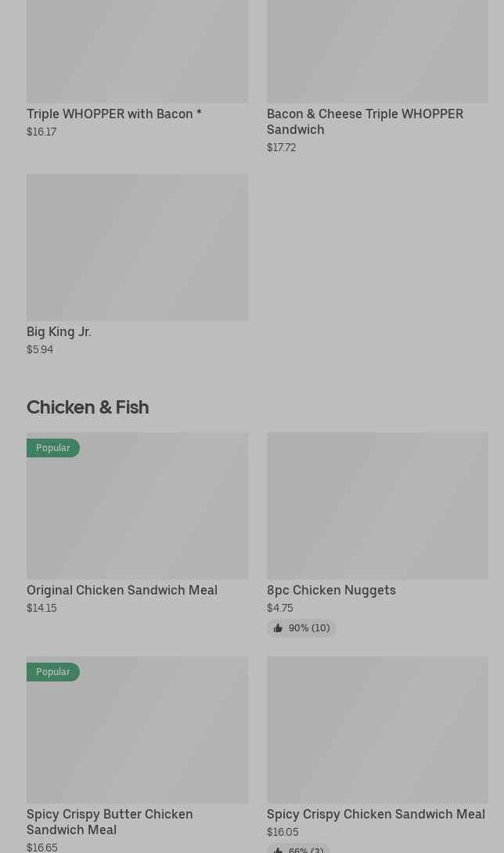Image resolution: width=504 pixels, height=853 pixels.
Task: Select the Big King Jr. title
Action: point(59,332)
